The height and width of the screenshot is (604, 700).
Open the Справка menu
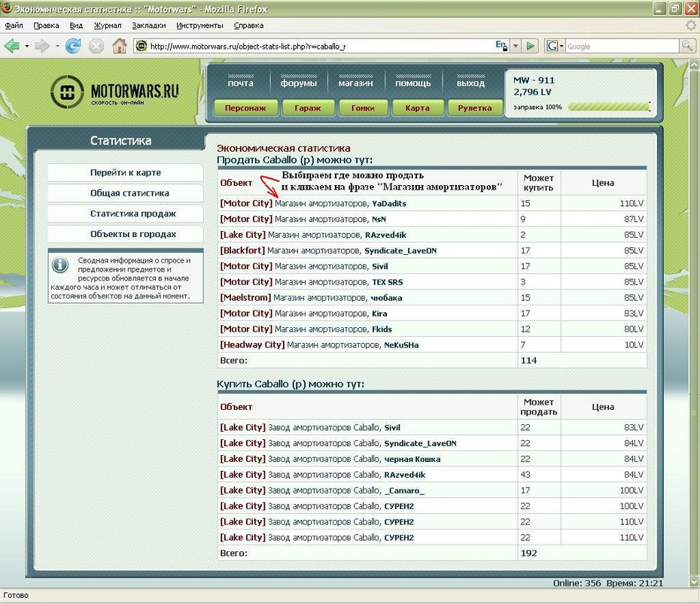point(248,26)
